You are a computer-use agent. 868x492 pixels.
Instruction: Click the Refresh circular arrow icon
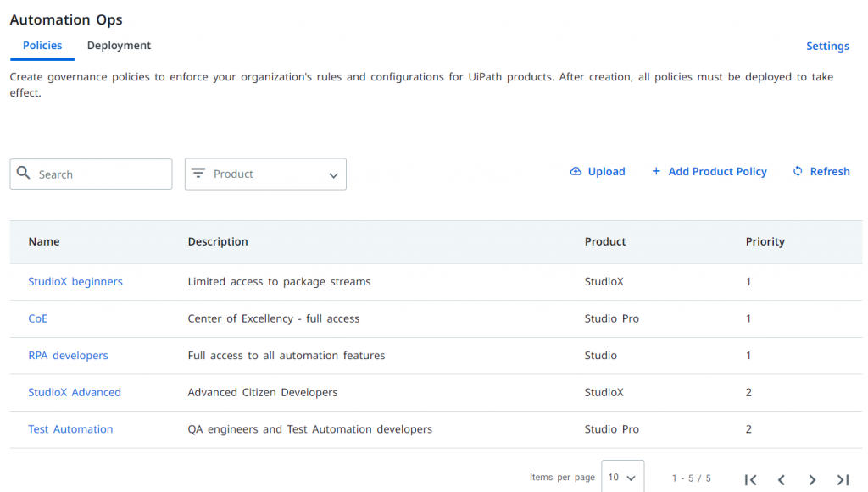pyautogui.click(x=798, y=171)
